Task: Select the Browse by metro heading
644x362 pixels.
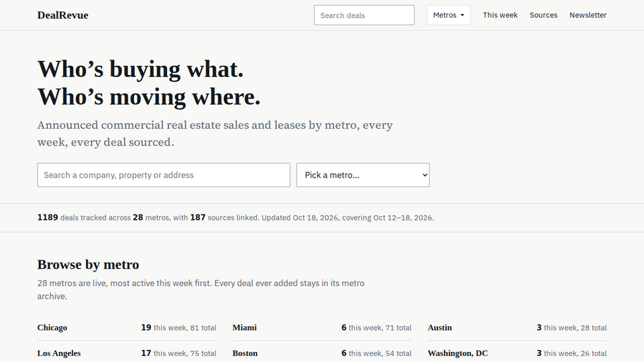Action: pos(88,265)
